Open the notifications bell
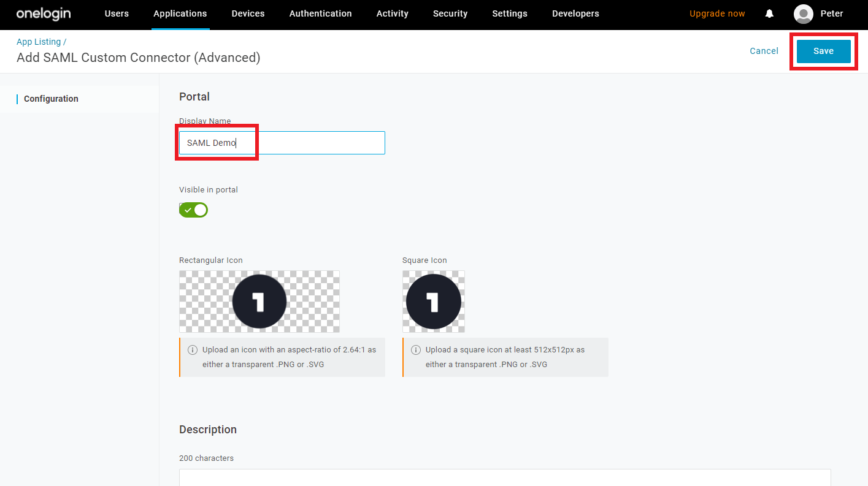 click(x=769, y=13)
